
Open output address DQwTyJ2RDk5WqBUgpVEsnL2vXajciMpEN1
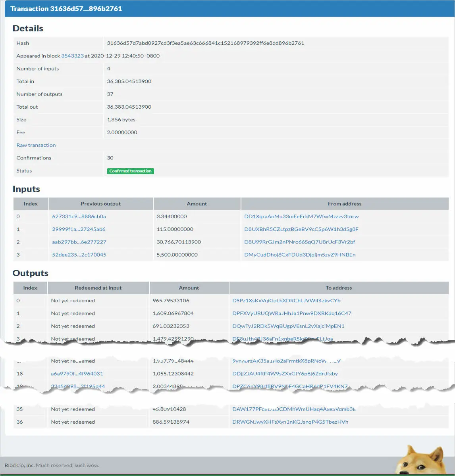(288, 326)
